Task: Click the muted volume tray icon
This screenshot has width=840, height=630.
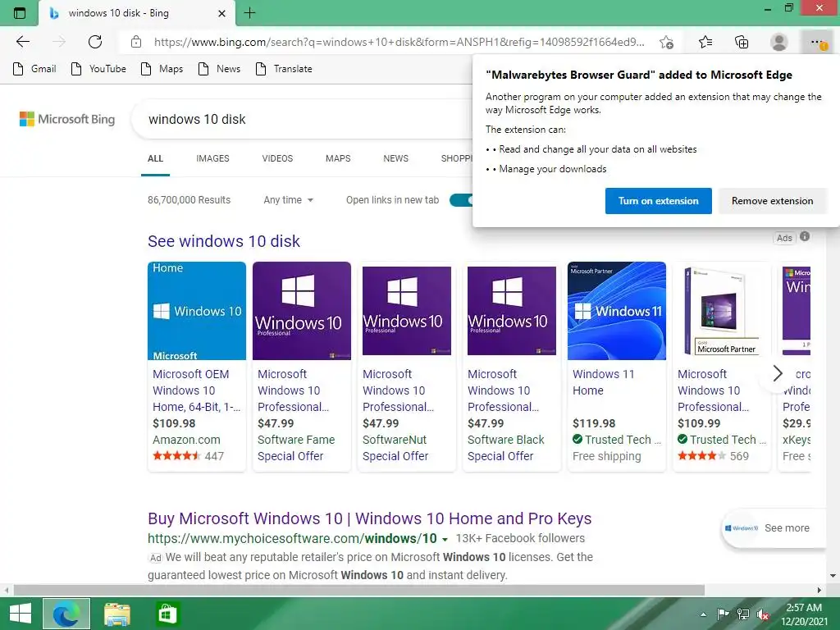Action: tap(764, 614)
